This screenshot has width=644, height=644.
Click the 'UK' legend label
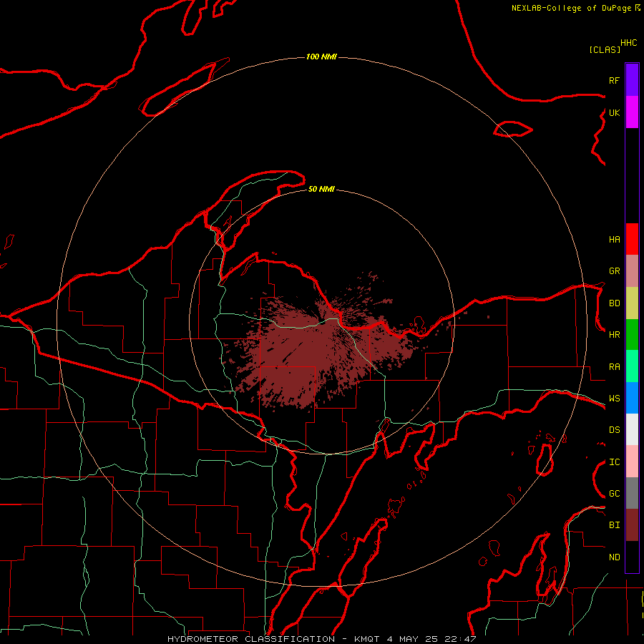614,112
